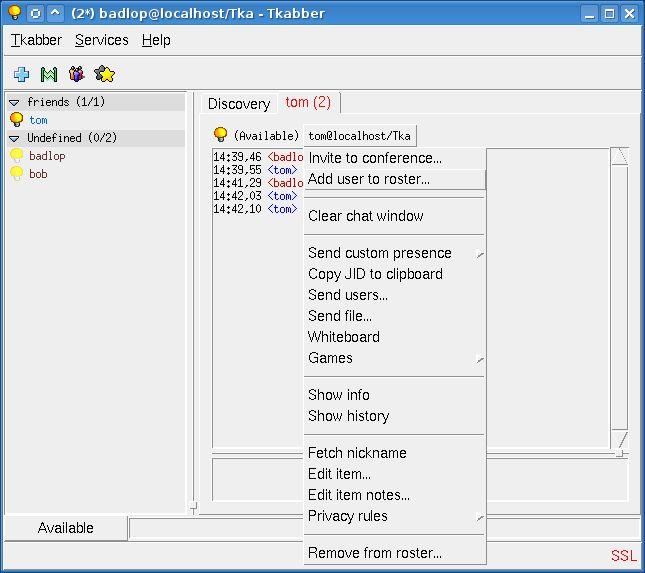Viewport: 645px width, 573px height.
Task: Click the (Available) status text in chat header
Action: pyautogui.click(x=266, y=135)
